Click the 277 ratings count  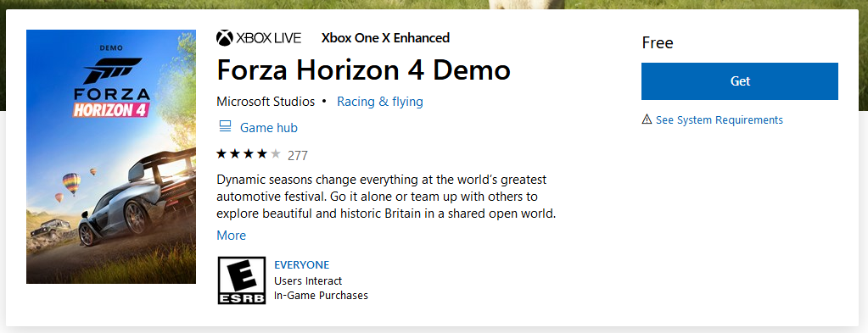pos(298,155)
